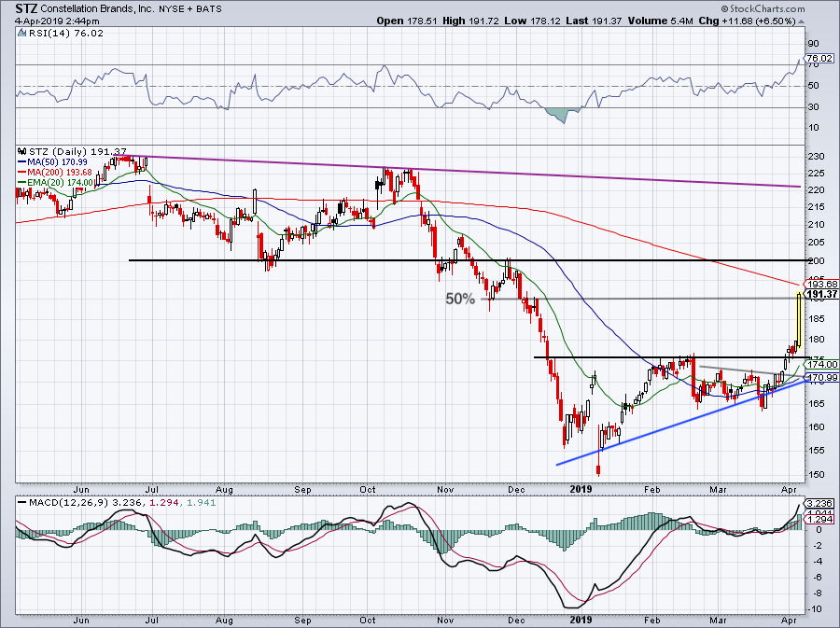Click the 174.00 green EMA price tag
Screen dimensions: 840x628
click(822, 364)
